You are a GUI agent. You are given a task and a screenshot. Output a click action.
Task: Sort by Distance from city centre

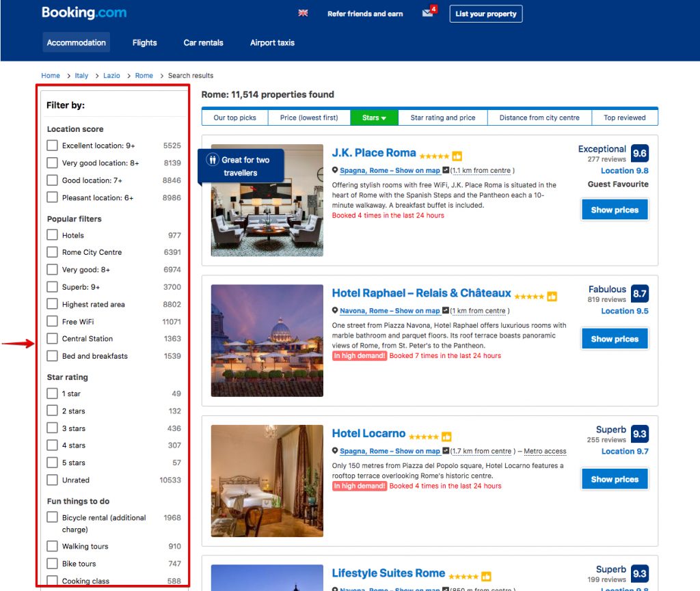click(x=539, y=118)
